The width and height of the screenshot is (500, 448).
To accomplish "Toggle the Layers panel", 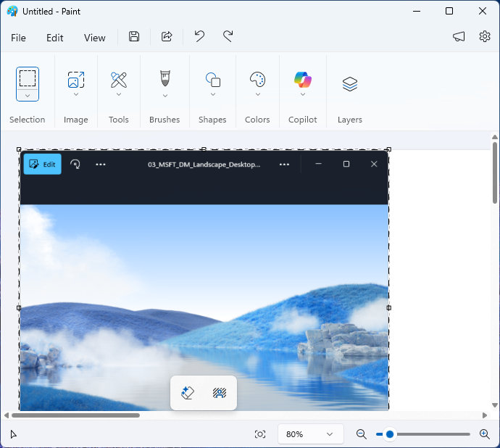I will coord(350,84).
